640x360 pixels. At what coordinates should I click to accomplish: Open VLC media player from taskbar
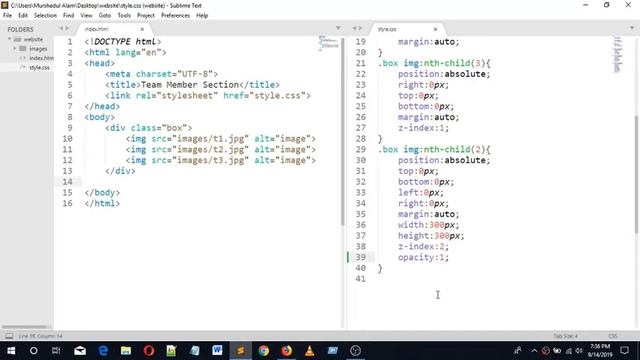tap(309, 351)
